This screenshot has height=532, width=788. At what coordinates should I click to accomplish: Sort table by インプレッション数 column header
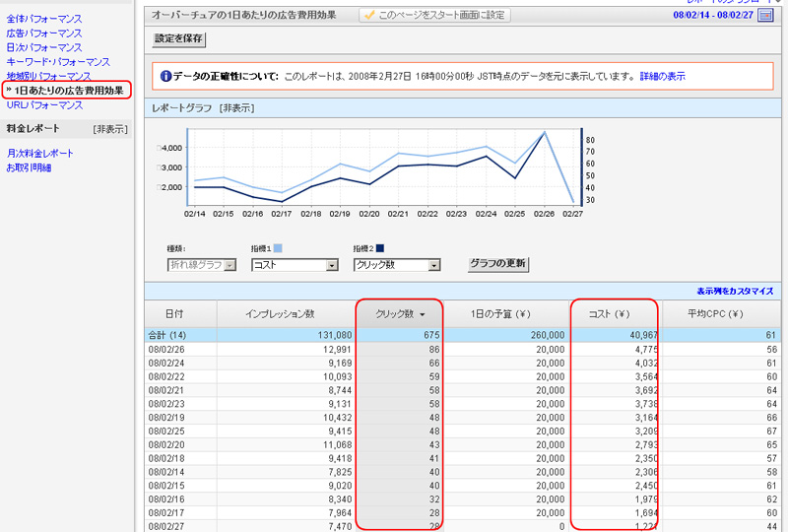(x=280, y=314)
